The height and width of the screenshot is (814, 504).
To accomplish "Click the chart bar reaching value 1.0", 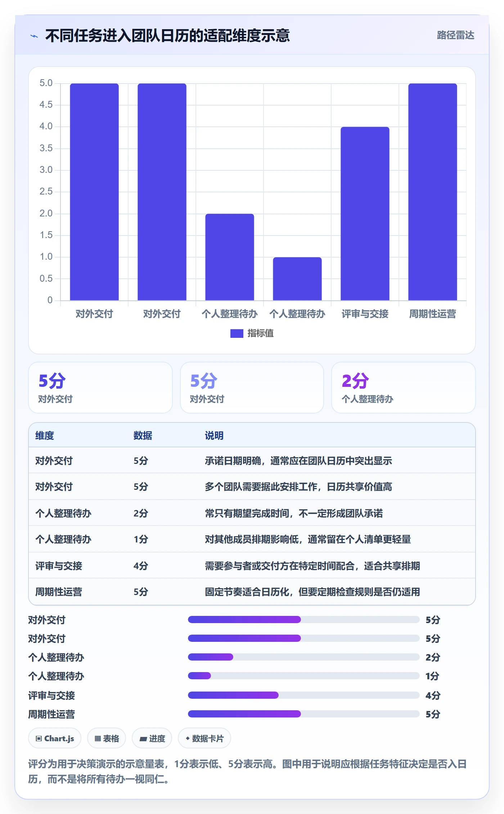I will [297, 279].
